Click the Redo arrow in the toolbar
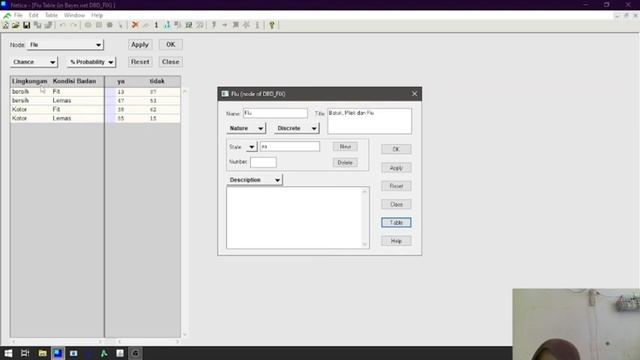 (x=73, y=25)
